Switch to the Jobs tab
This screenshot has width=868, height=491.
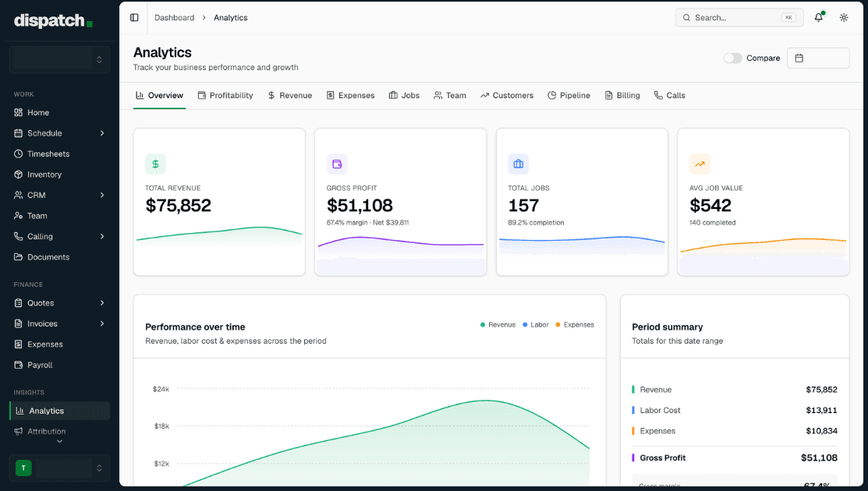point(404,96)
